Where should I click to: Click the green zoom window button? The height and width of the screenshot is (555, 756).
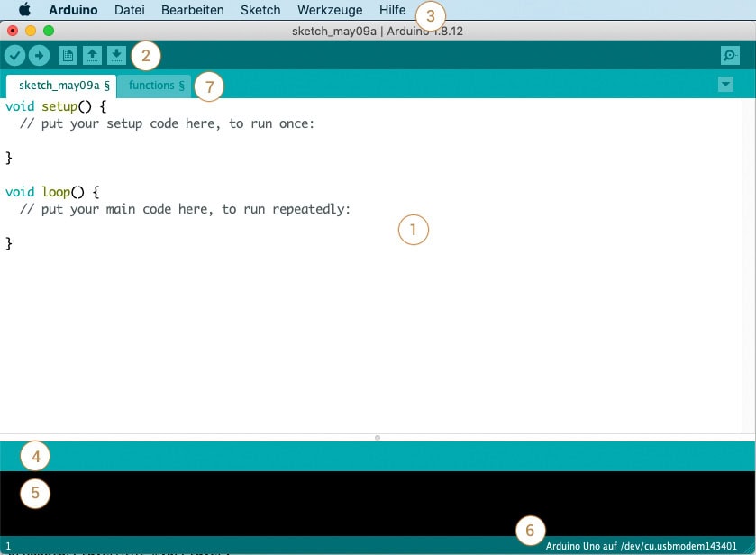coord(49,31)
